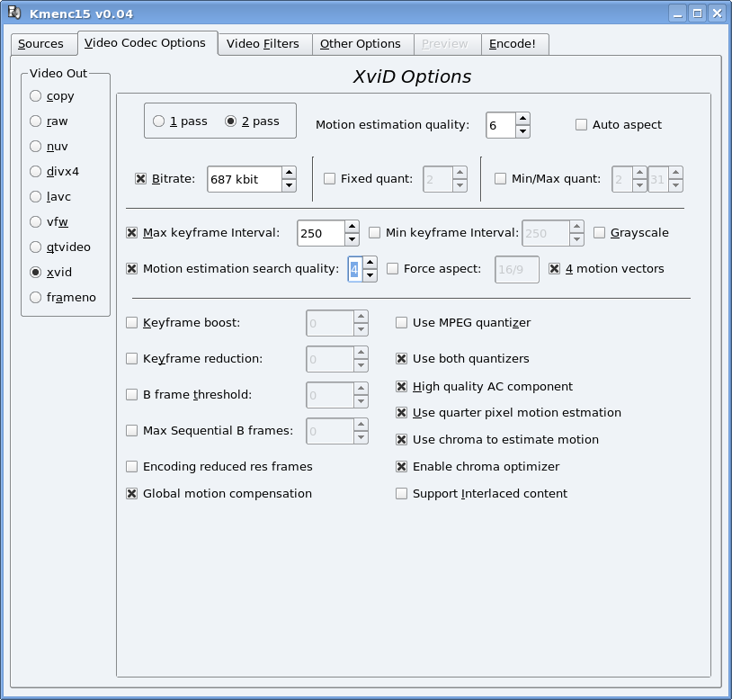Toggle the Bitrate checkbox
The height and width of the screenshot is (700, 732).
click(140, 179)
